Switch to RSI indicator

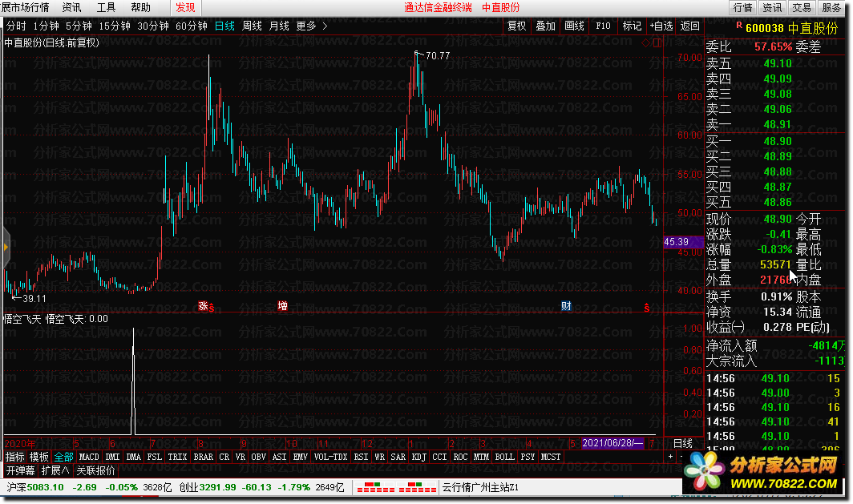362,457
